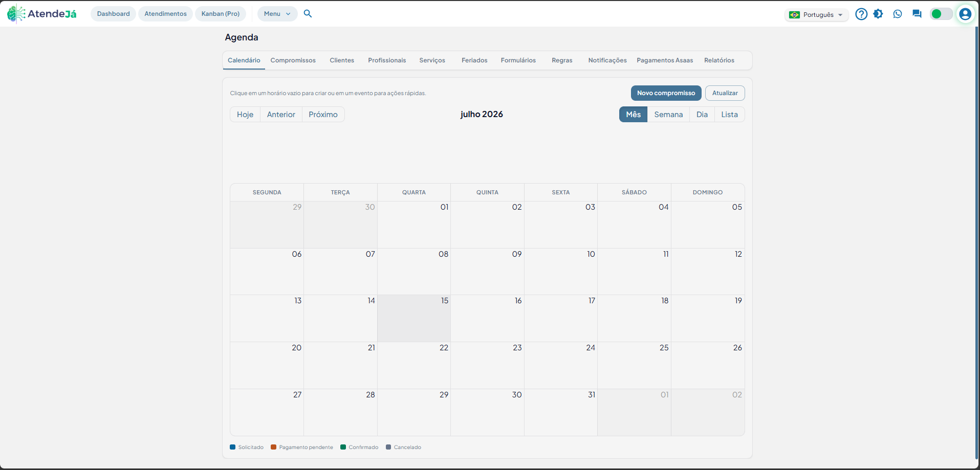
Task: Expand the Menu dropdown
Action: [x=277, y=14]
